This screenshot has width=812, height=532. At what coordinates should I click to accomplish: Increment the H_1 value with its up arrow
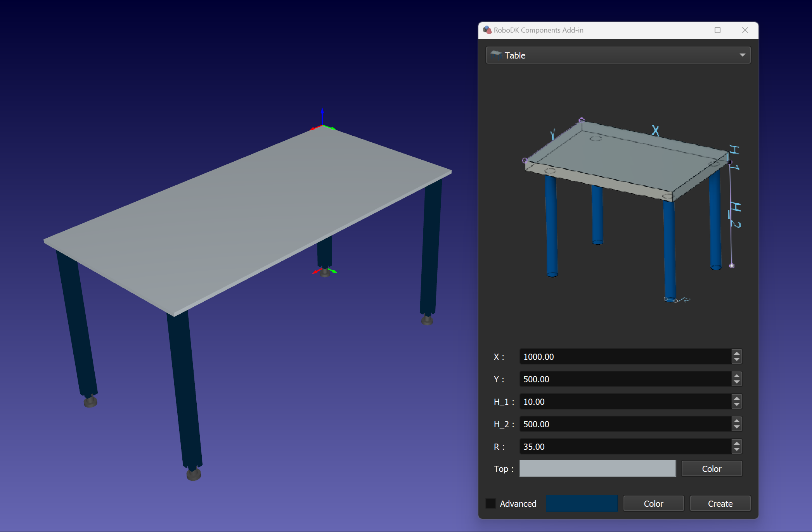736,398
